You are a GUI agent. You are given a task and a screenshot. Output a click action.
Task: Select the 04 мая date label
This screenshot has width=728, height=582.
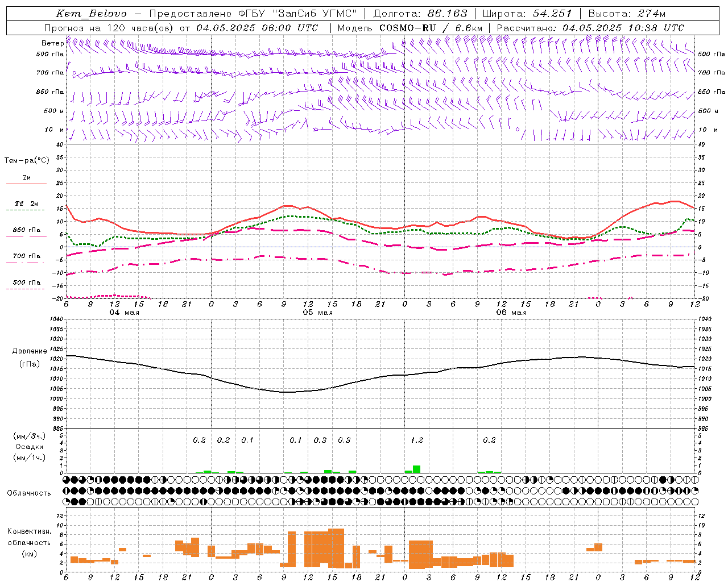125,313
